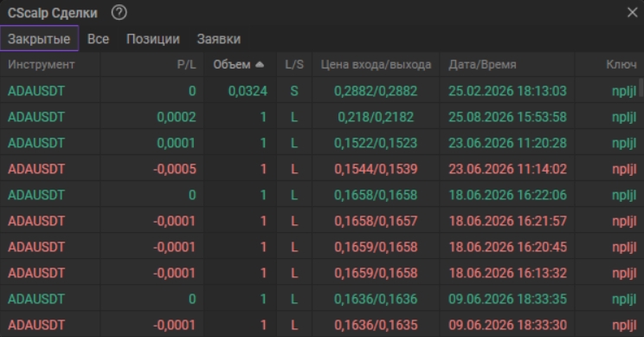
Task: Open the Позиции tab
Action: (153, 39)
